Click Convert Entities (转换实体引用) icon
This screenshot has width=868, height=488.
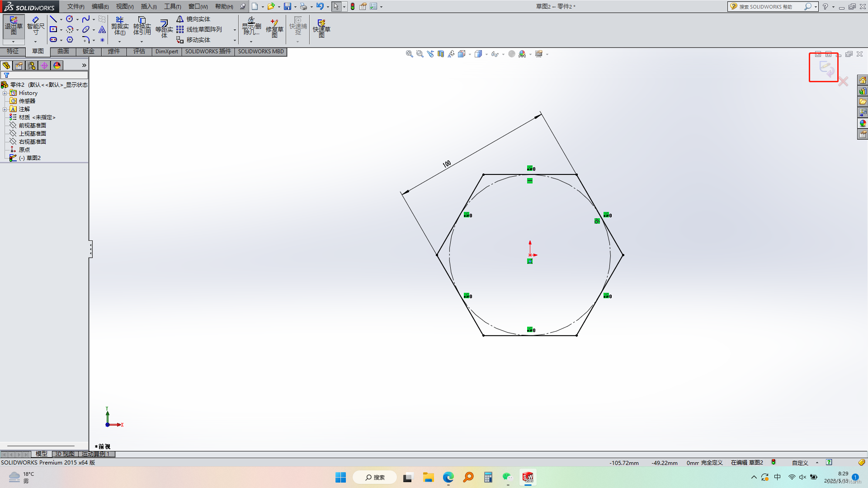(142, 26)
